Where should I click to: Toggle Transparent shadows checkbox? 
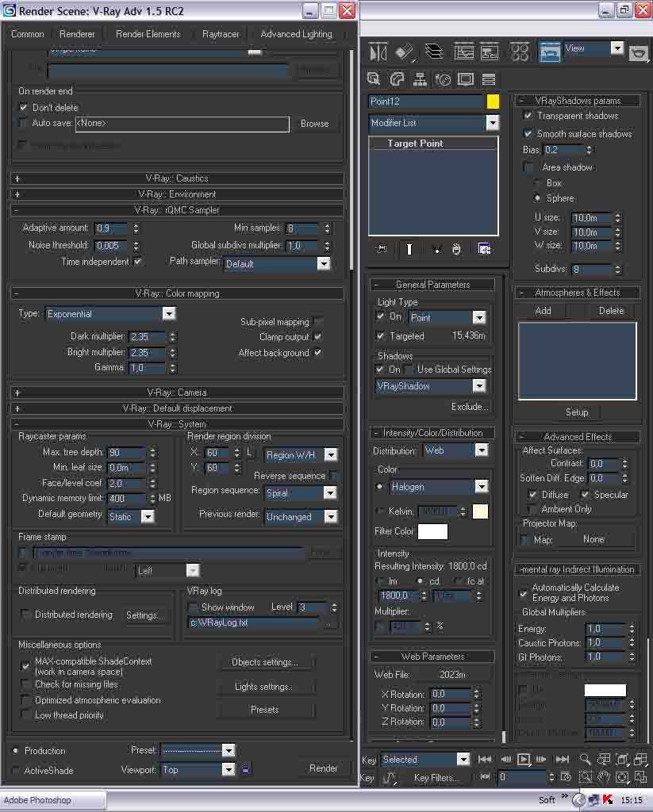528,116
